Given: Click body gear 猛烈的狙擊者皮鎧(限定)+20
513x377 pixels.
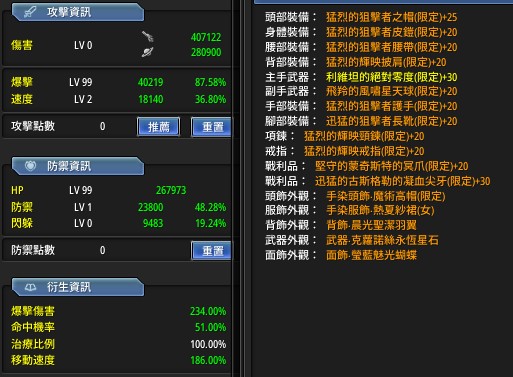Looking at the screenshot, I should point(391,32).
